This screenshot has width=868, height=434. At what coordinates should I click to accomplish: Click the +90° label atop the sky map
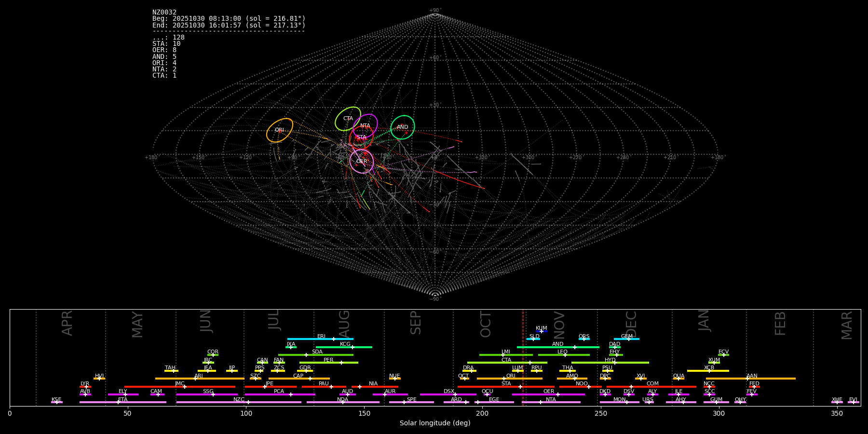pos(435,11)
